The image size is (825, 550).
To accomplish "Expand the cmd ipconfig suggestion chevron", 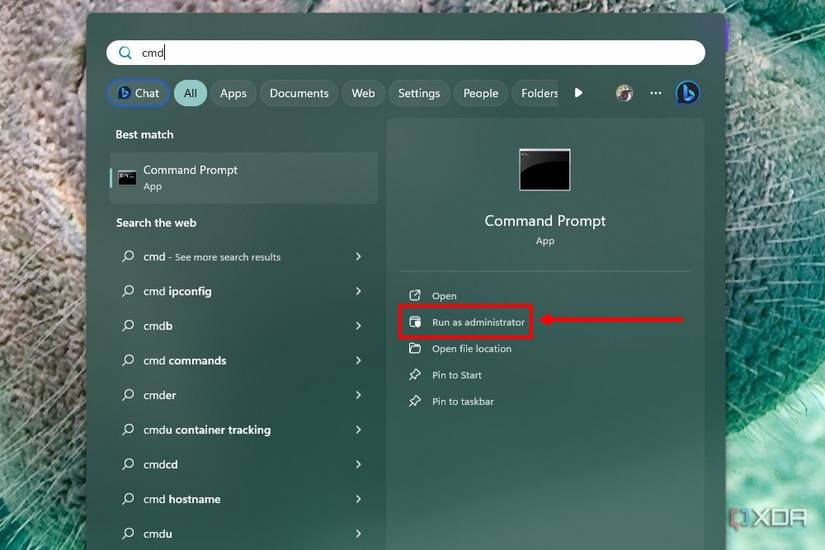I will pos(358,291).
